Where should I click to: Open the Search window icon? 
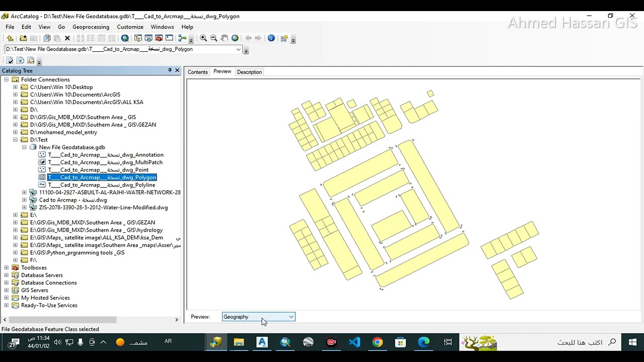point(148,38)
